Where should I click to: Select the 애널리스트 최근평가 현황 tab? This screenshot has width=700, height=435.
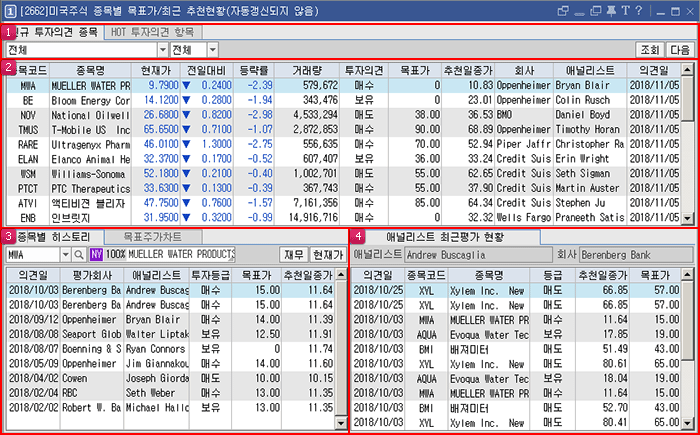click(x=445, y=237)
